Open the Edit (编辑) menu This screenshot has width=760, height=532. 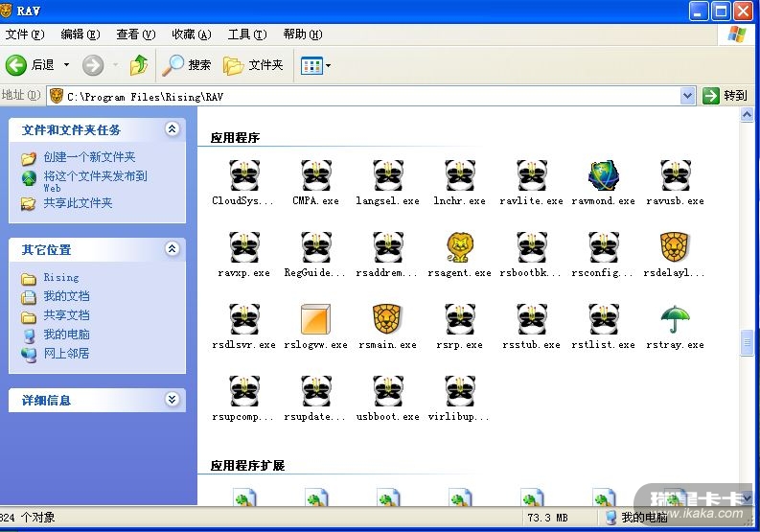[81, 35]
